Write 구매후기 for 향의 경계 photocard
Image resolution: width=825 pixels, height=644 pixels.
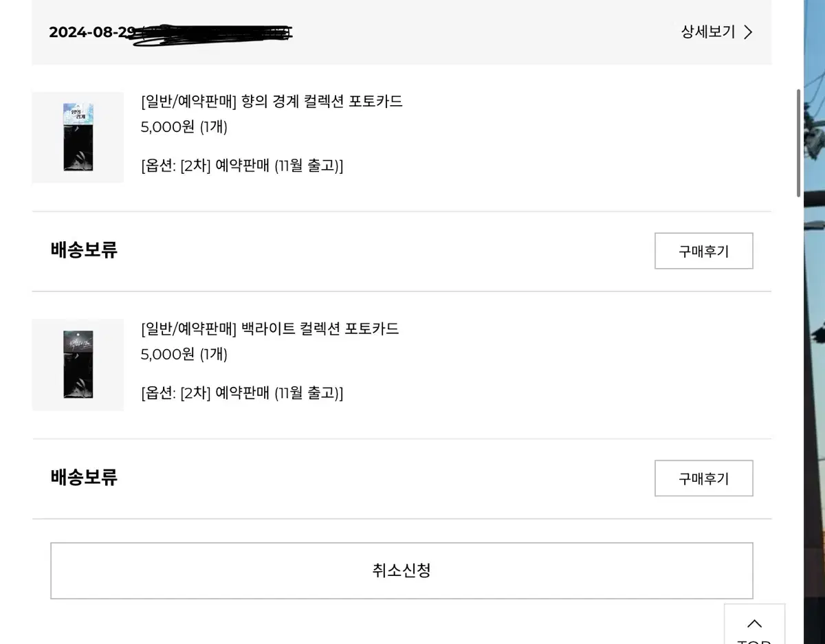[x=703, y=251]
